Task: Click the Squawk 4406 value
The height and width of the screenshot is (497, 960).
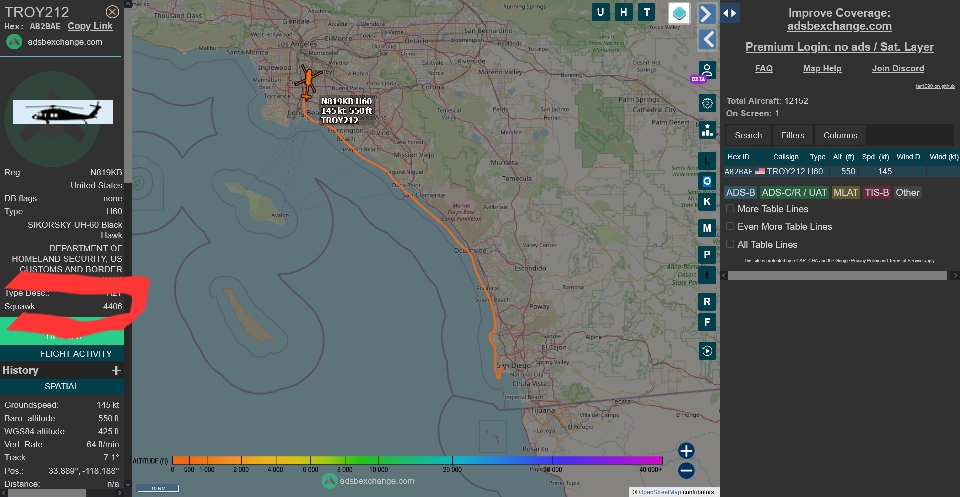Action: [x=113, y=306]
